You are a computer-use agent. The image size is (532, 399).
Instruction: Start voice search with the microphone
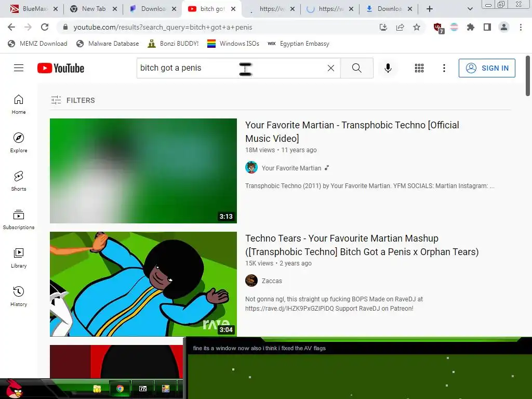tap(388, 68)
